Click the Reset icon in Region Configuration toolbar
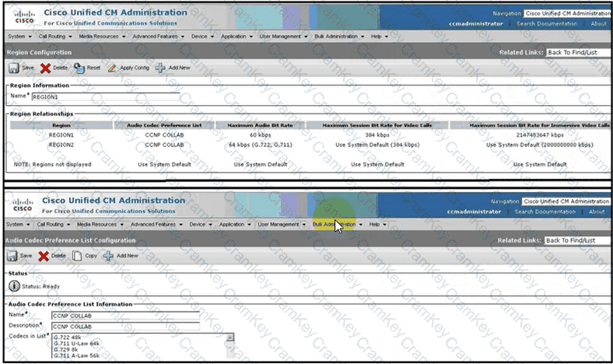 tap(79, 68)
